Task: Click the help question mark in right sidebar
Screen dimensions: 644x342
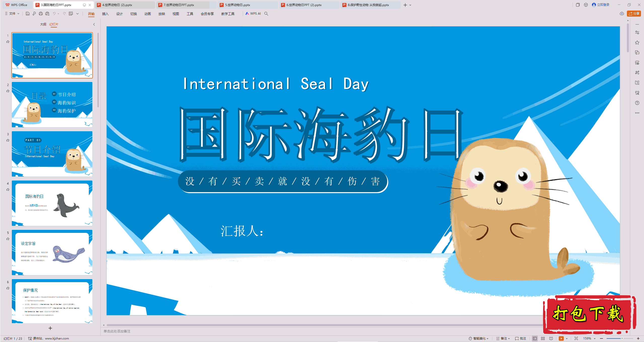Action: click(x=637, y=103)
